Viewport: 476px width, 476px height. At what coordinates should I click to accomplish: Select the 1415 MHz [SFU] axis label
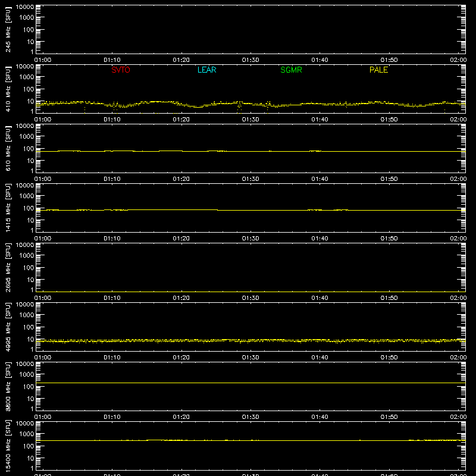[8, 208]
